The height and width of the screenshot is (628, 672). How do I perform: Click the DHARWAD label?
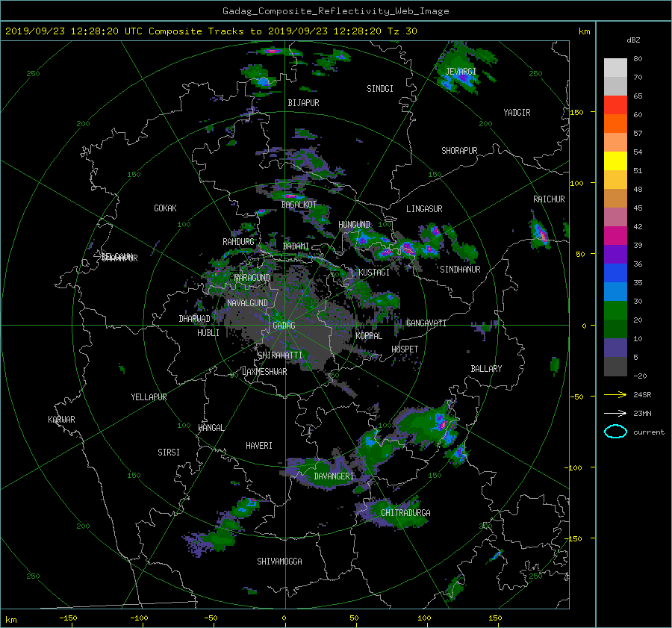pos(195,319)
